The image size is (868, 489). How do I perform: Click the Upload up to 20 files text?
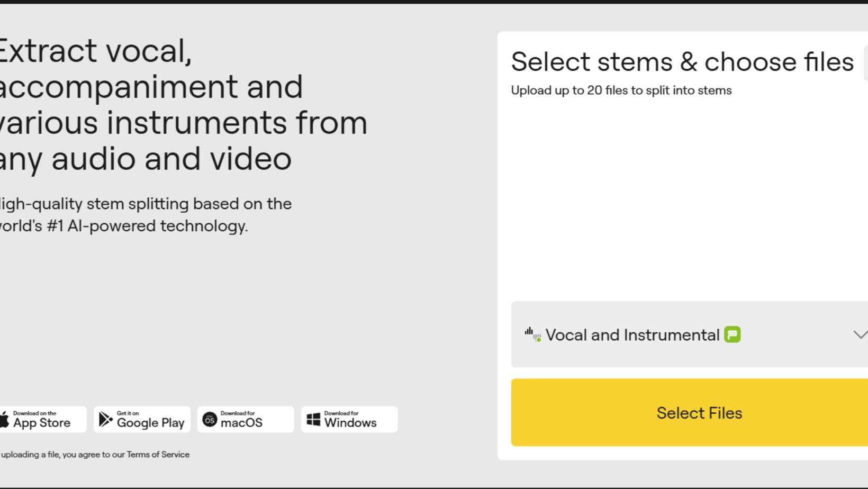click(621, 90)
